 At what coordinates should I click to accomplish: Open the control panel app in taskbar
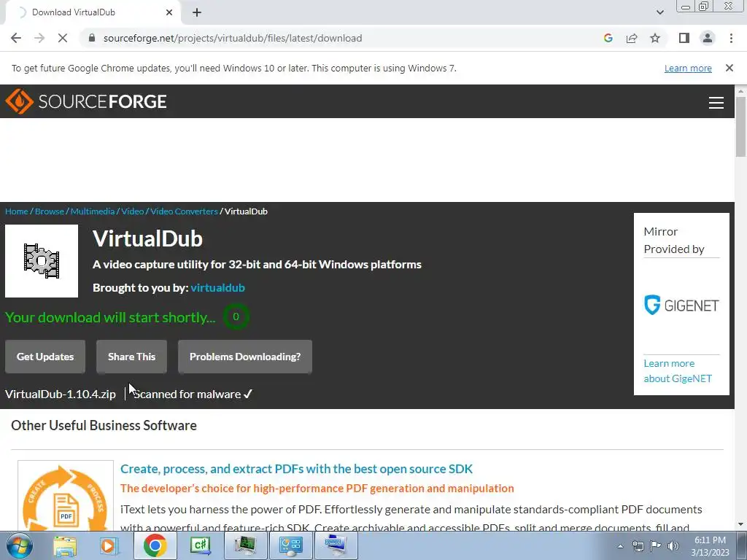click(x=290, y=545)
